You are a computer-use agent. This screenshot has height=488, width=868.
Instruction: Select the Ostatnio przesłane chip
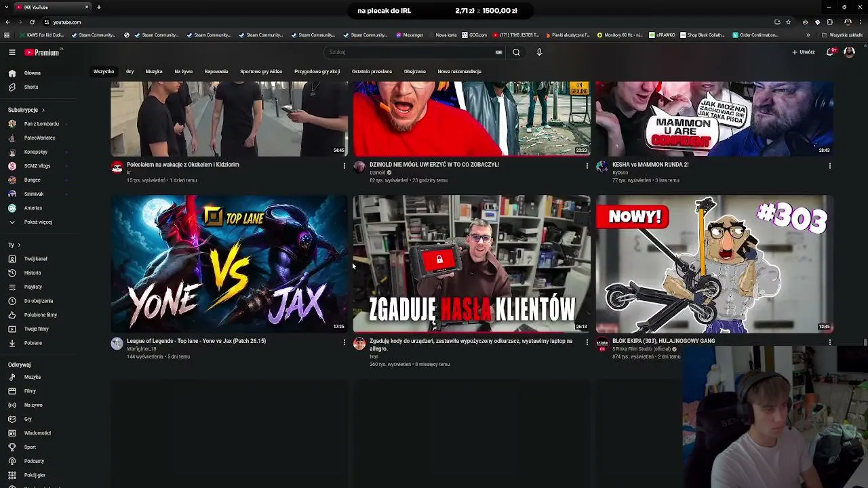coord(372,72)
